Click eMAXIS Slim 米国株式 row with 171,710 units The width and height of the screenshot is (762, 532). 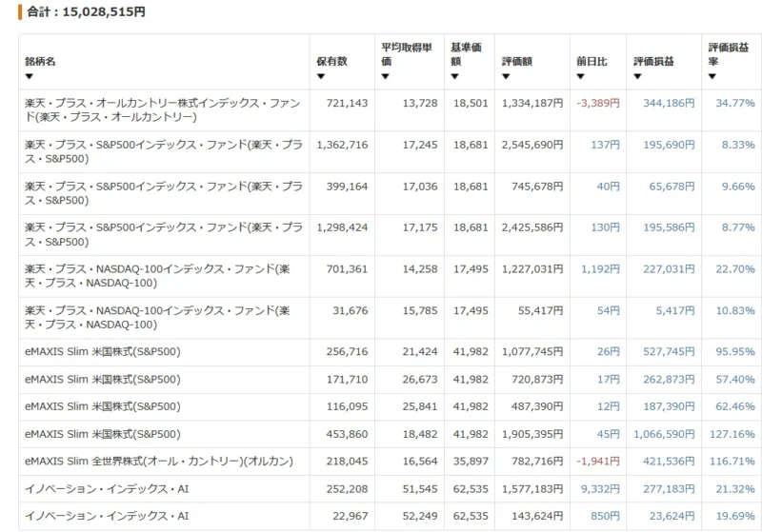tap(103, 380)
